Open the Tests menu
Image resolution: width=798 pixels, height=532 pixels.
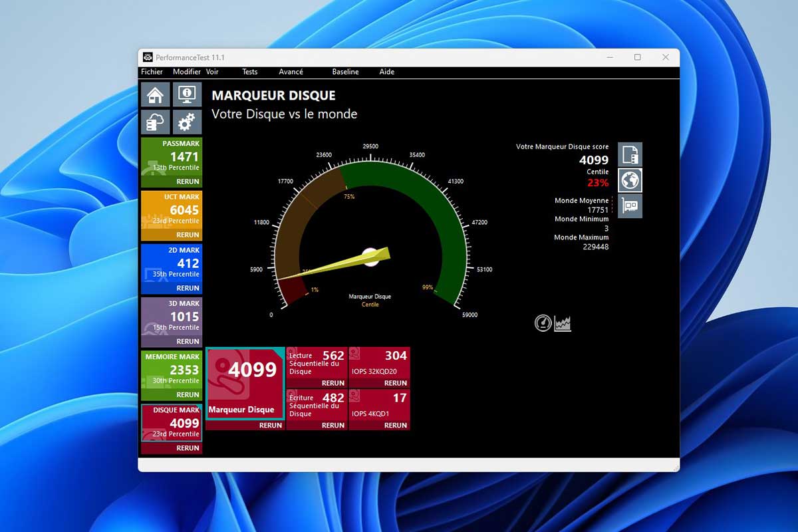tap(250, 72)
